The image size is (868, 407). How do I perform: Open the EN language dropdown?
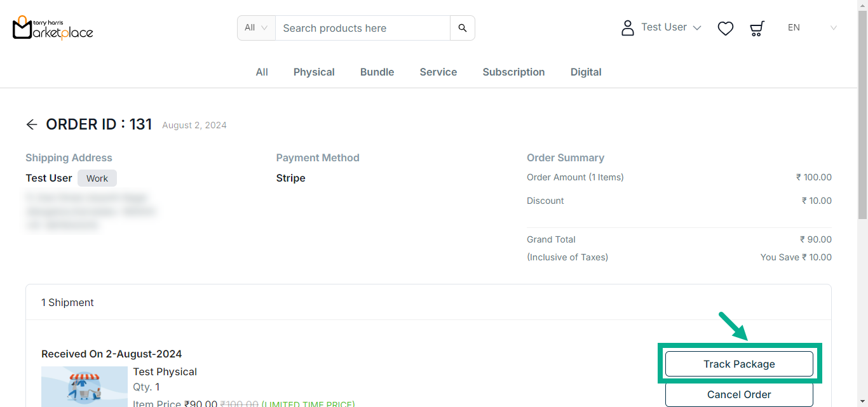click(x=811, y=27)
